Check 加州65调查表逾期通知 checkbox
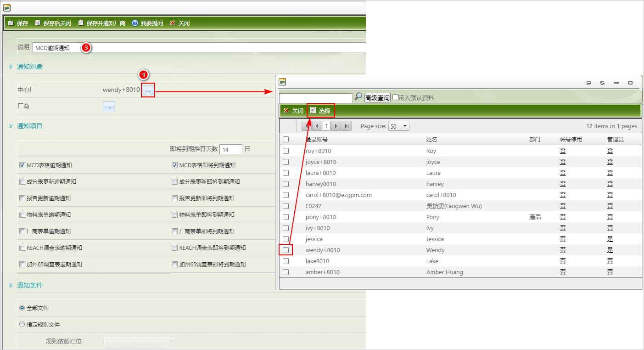 pos(22,265)
